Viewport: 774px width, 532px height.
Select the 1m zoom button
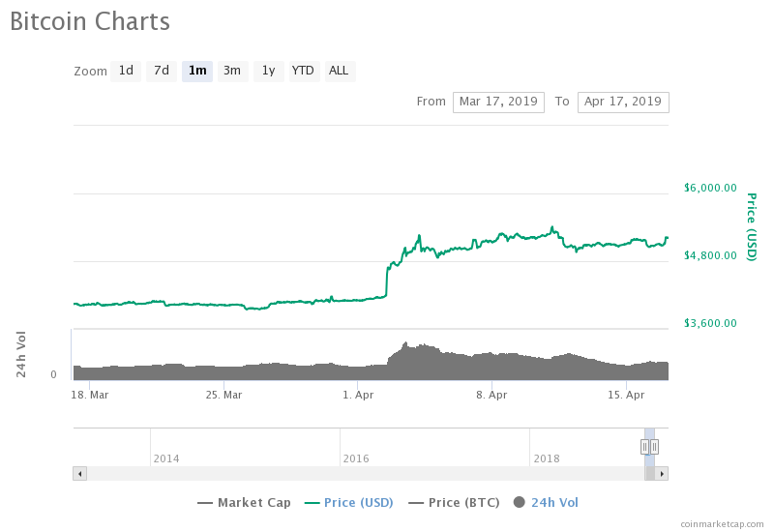click(x=197, y=71)
